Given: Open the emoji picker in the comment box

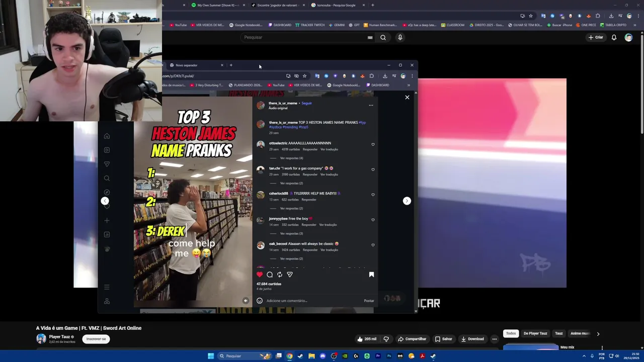Looking at the screenshot, I should tap(260, 301).
